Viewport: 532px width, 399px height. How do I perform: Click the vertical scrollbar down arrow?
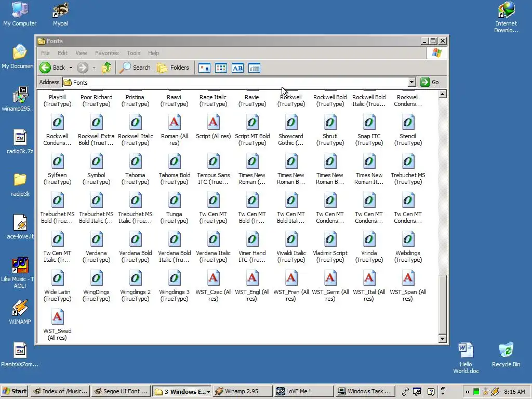click(x=442, y=338)
